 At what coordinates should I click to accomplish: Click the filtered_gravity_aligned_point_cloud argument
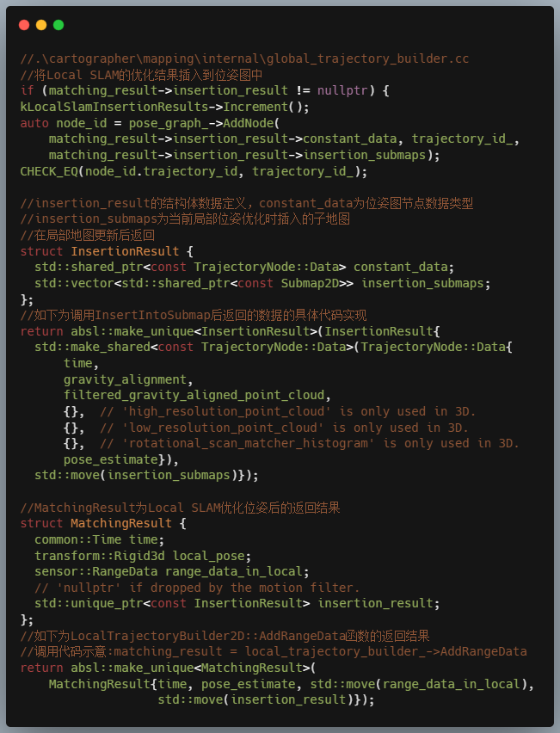197,395
